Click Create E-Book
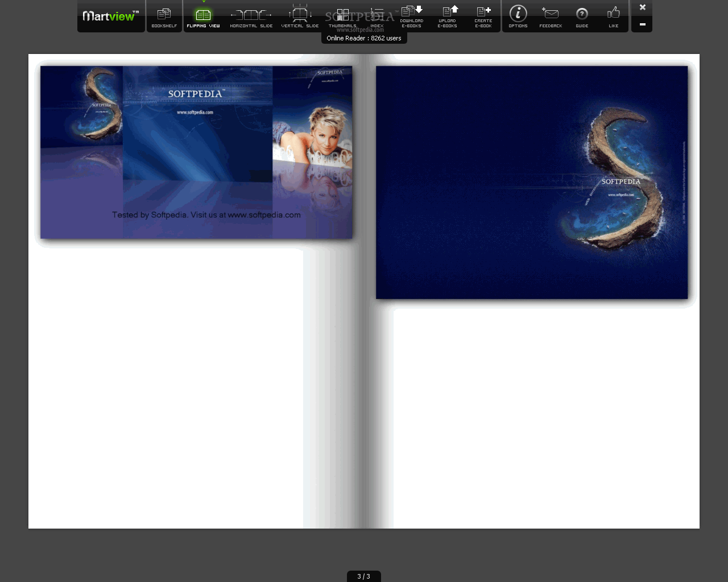Image resolution: width=728 pixels, height=582 pixels. pos(483,17)
